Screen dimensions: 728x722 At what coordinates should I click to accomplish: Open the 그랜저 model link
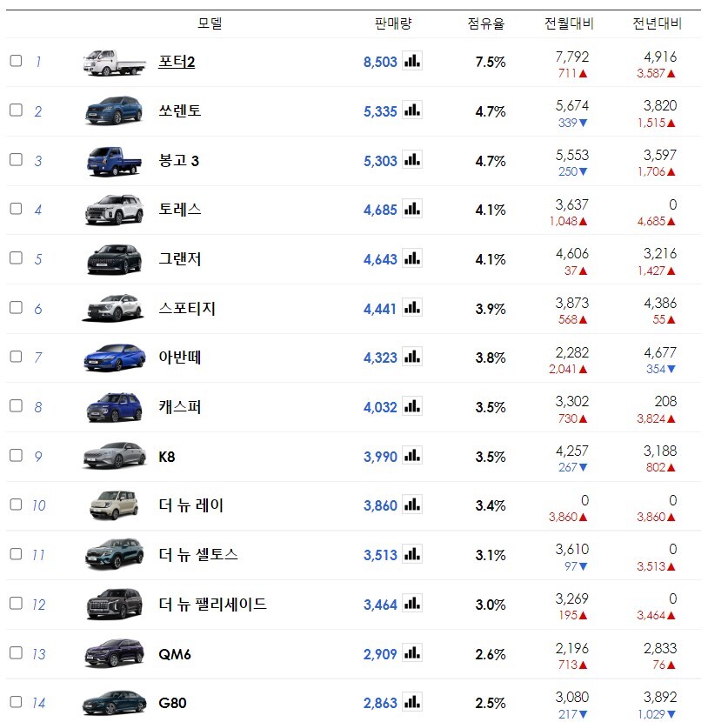click(180, 259)
